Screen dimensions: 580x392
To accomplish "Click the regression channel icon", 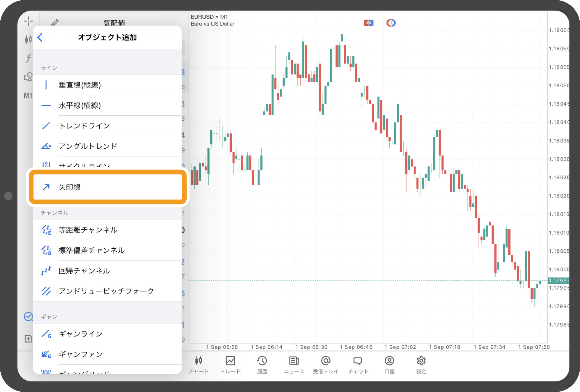I will pos(46,270).
